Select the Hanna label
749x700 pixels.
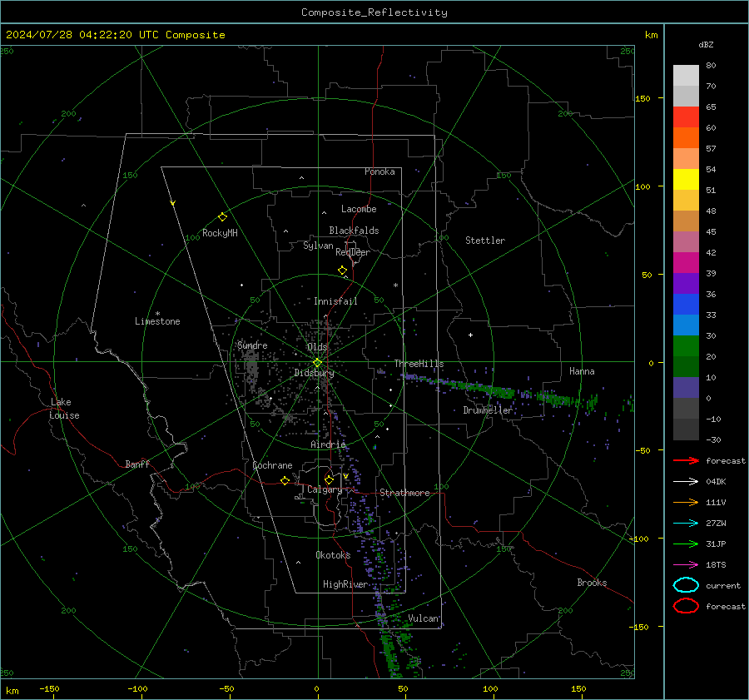tap(582, 371)
